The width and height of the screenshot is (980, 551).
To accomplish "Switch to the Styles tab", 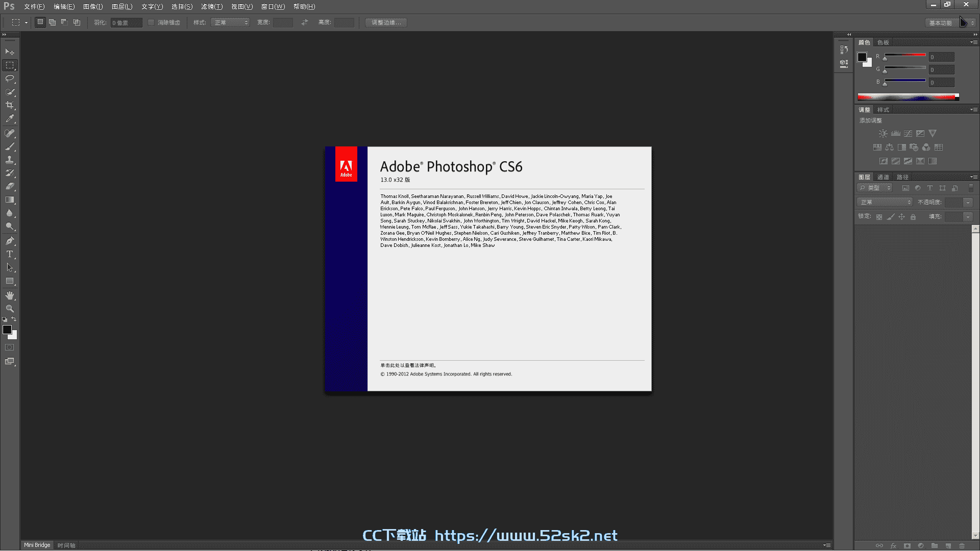I will point(884,110).
